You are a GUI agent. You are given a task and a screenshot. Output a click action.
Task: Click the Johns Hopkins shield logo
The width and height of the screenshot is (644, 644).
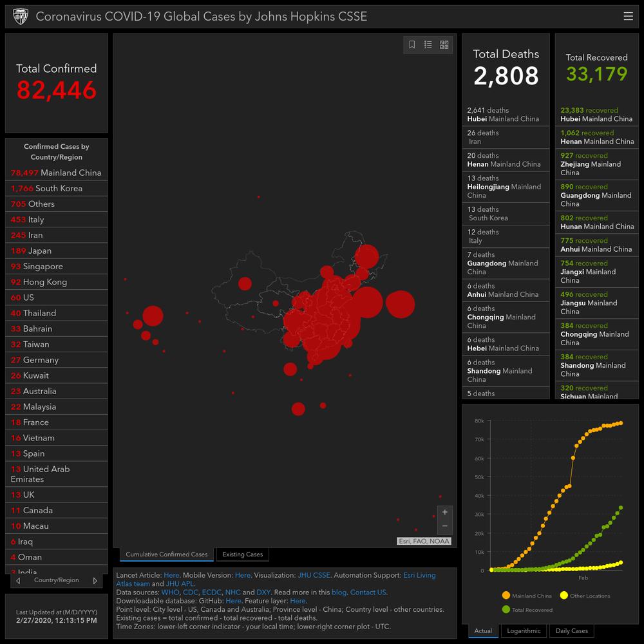tap(21, 17)
